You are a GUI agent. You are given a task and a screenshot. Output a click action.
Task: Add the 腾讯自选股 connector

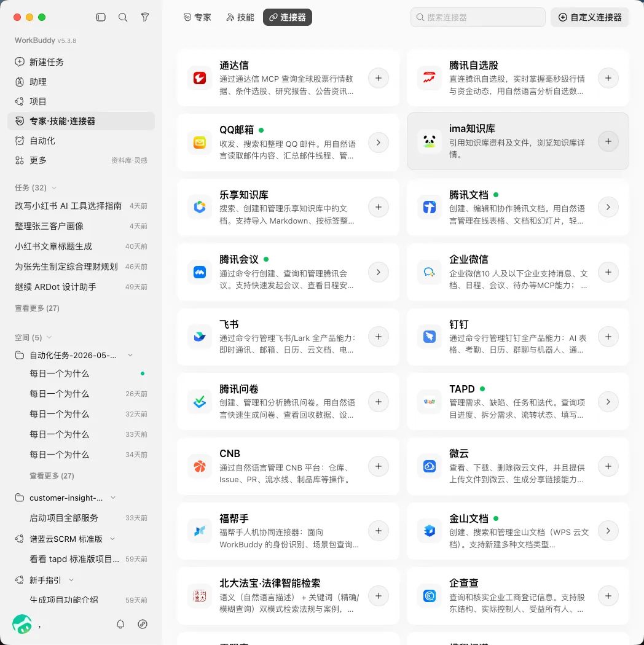pos(608,78)
